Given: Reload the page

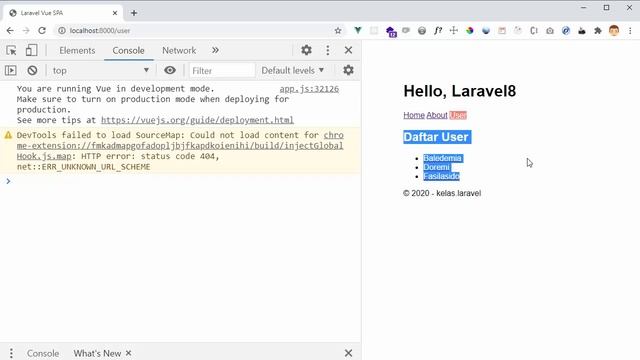Looking at the screenshot, I should pos(42,31).
